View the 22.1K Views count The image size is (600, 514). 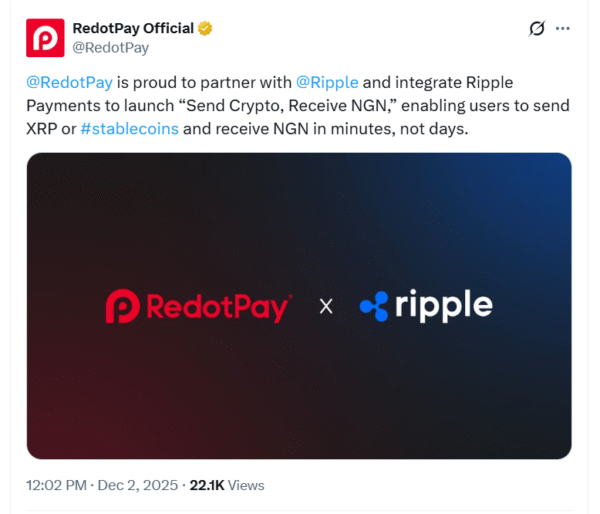pyautogui.click(x=227, y=485)
